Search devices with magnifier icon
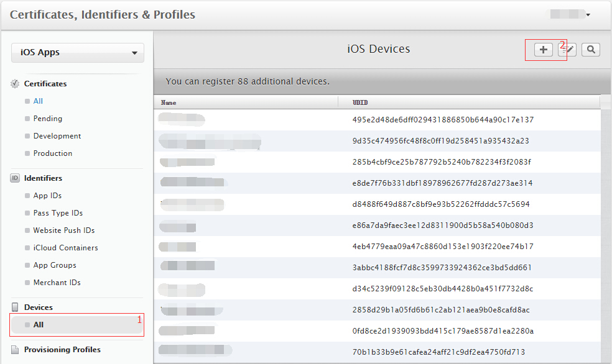The width and height of the screenshot is (612, 364). [591, 50]
